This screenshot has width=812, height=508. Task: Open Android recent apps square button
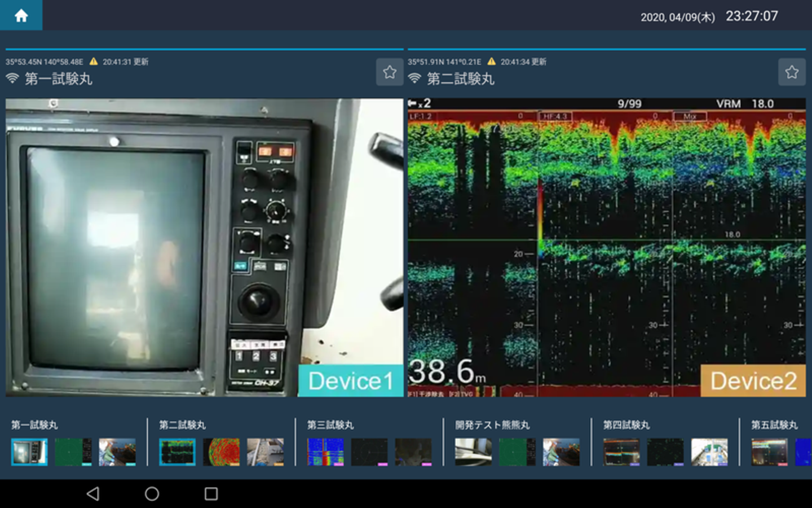pos(211,494)
